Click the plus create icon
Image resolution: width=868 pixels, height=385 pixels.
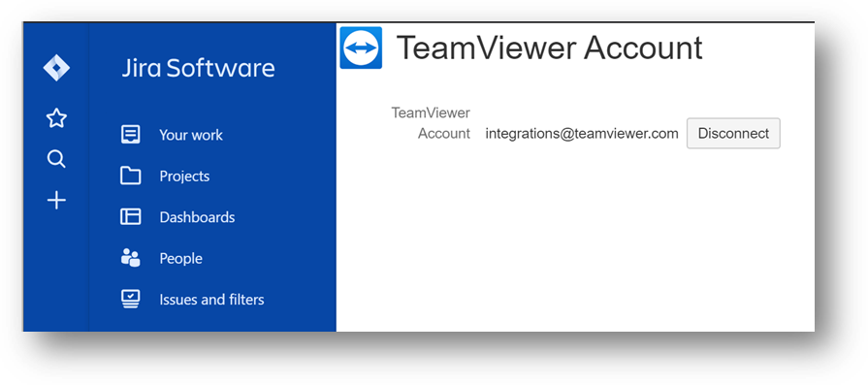(56, 200)
